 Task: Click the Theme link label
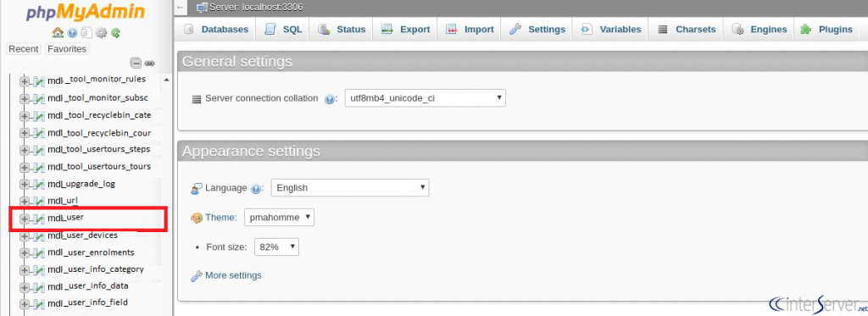pos(221,218)
